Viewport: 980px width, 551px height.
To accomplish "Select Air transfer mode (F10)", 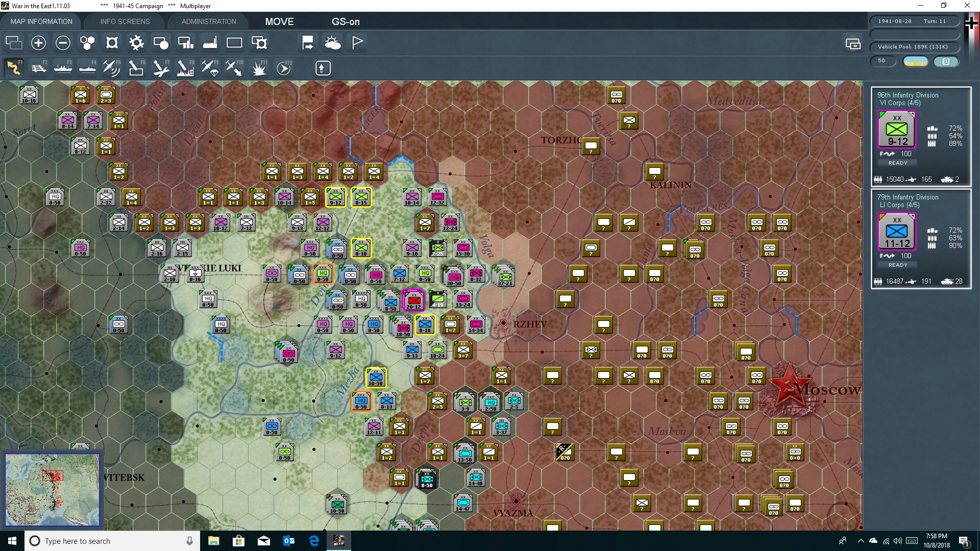I will tap(235, 68).
